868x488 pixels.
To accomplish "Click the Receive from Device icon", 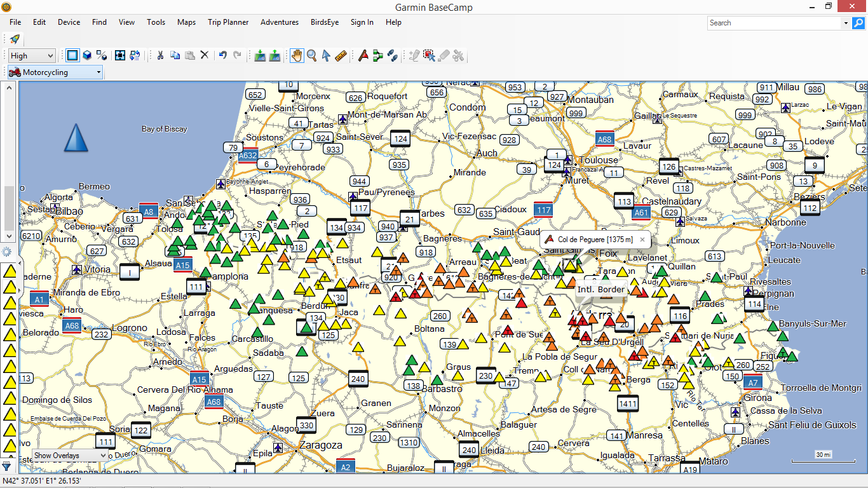I will click(x=260, y=55).
